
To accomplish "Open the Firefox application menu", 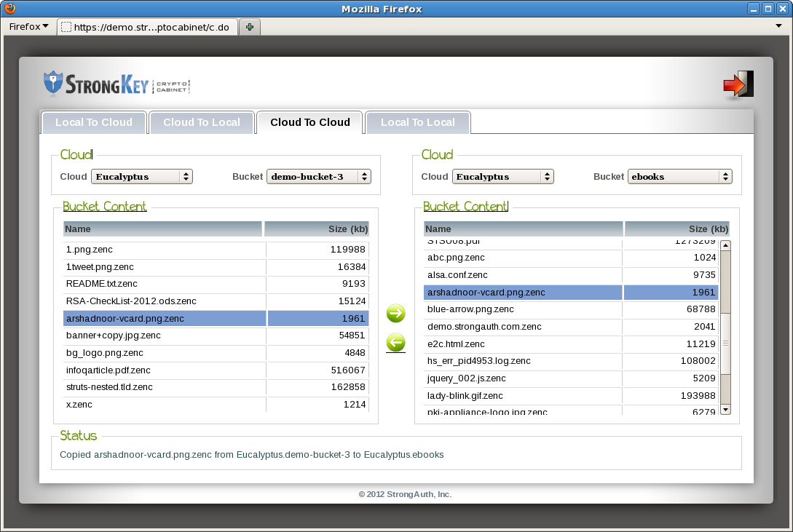I will click(x=28, y=26).
